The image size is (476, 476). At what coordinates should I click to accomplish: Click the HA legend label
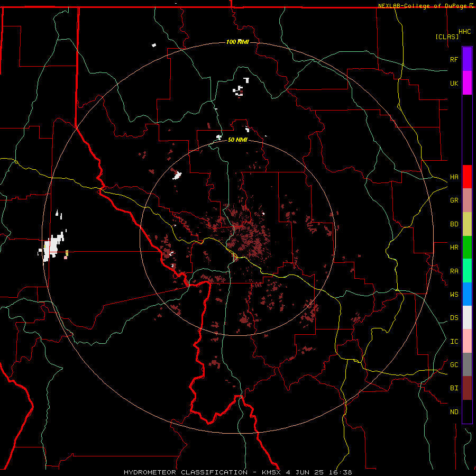pos(454,177)
